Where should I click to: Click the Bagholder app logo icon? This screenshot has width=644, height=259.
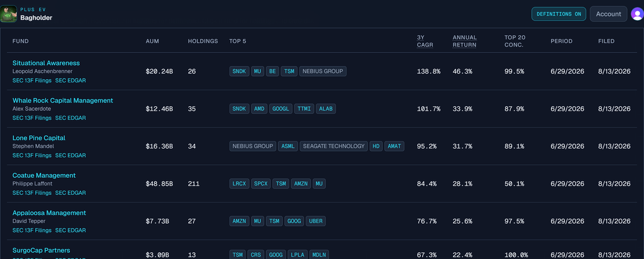[x=9, y=14]
